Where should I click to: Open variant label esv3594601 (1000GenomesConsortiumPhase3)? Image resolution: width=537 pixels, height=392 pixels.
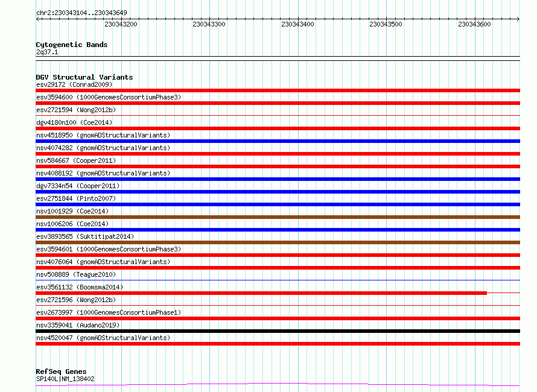(109, 249)
